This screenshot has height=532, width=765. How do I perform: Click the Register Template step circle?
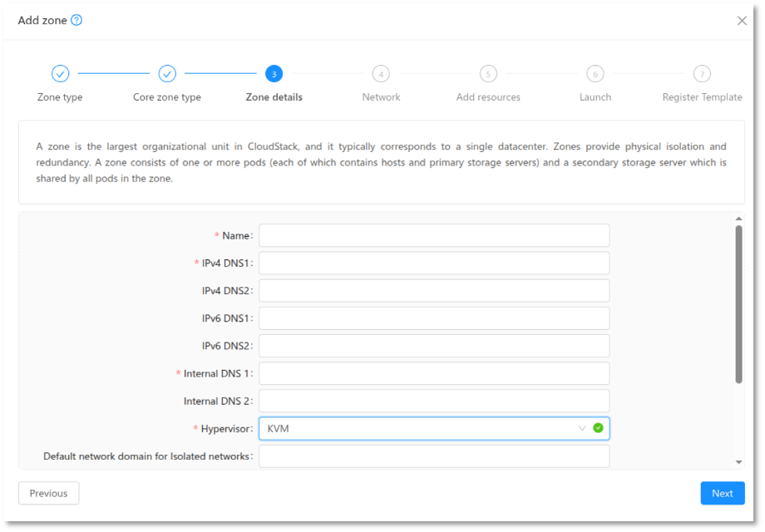702,73
